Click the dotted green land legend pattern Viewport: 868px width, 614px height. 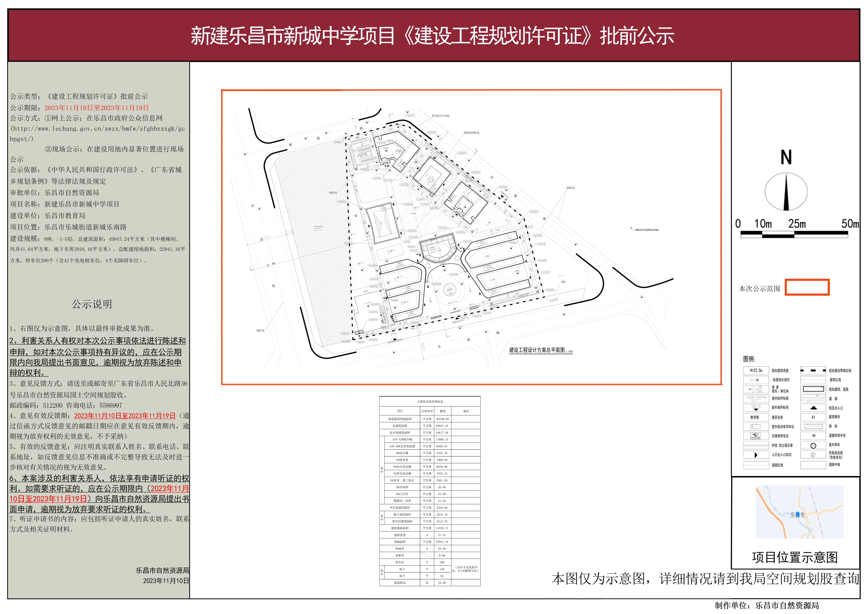(x=813, y=426)
